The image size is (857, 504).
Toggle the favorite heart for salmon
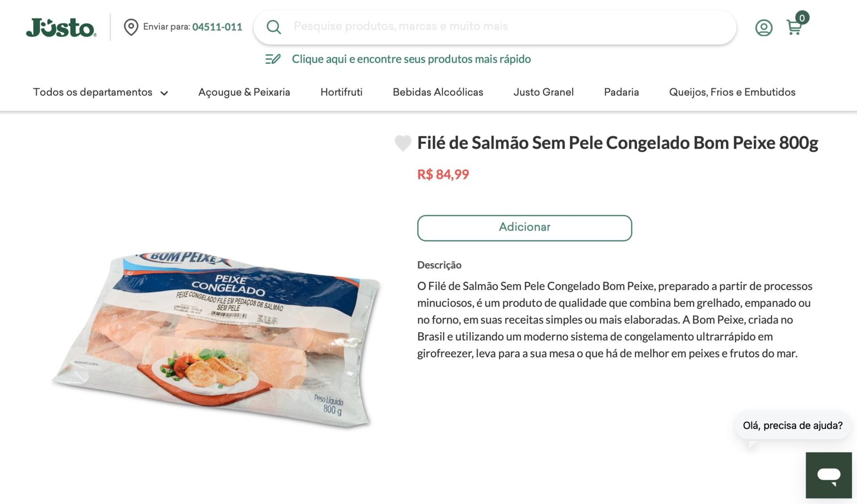tap(403, 143)
